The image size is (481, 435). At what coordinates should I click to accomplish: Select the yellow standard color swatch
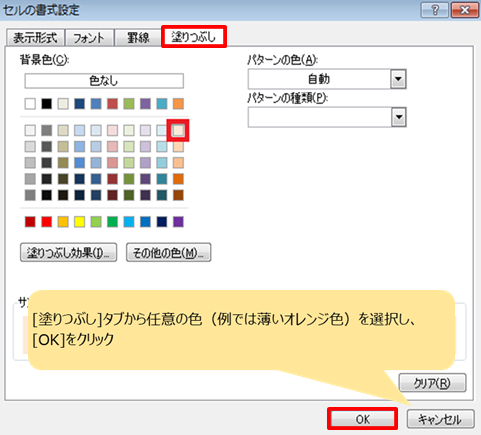point(79,222)
